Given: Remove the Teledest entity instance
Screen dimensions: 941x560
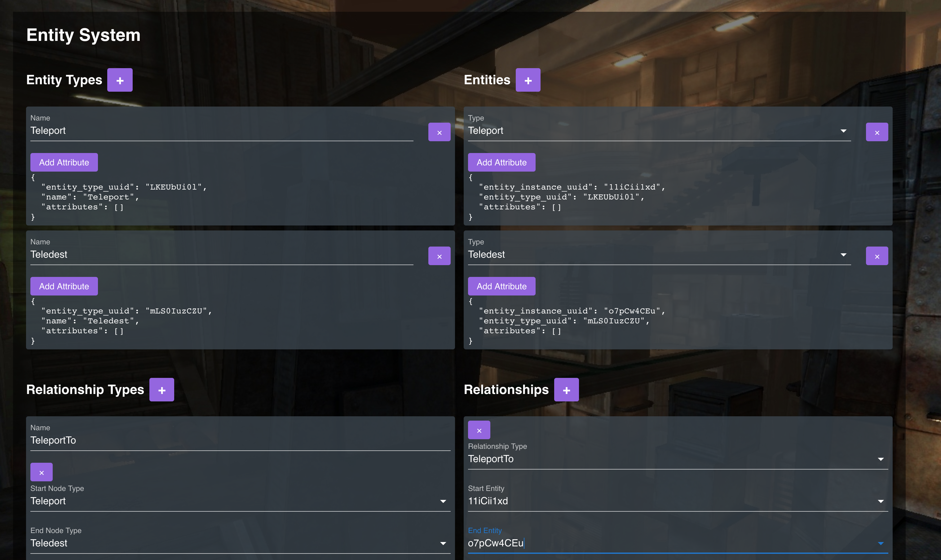Looking at the screenshot, I should [x=877, y=256].
